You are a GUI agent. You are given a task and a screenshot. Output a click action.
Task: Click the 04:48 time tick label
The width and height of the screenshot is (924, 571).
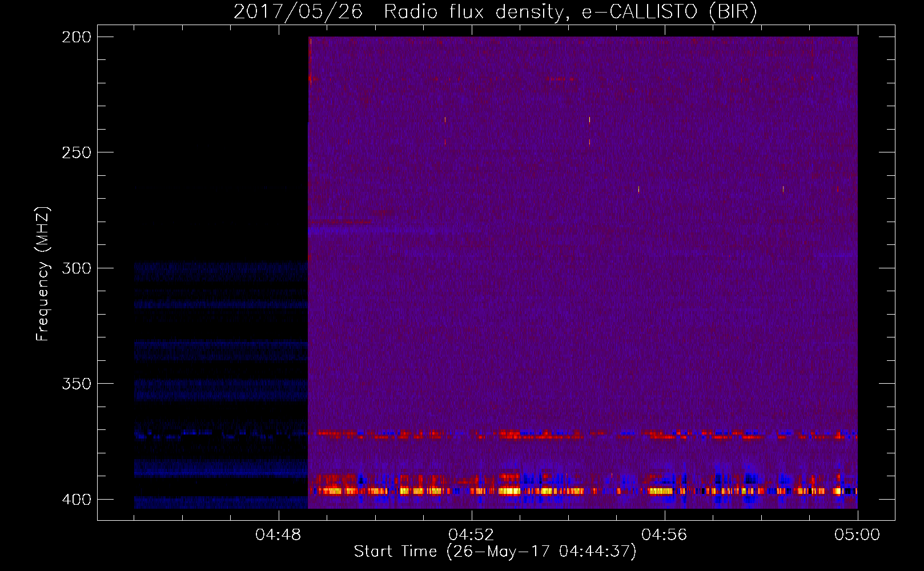click(x=279, y=535)
